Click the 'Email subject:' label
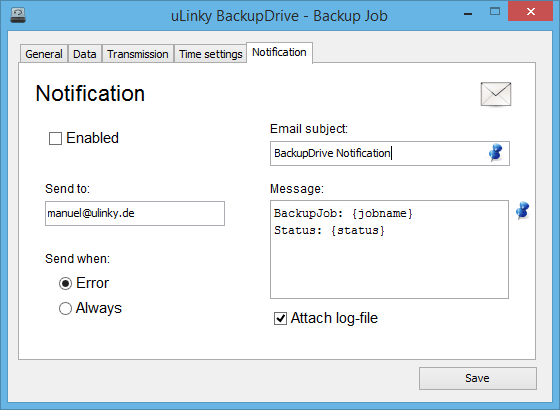Image resolution: width=560 pixels, height=410 pixels. click(x=309, y=129)
